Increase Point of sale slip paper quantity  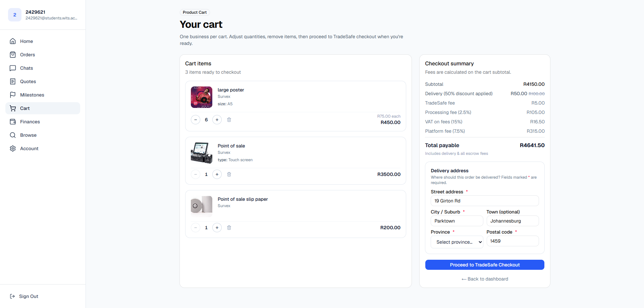point(217,228)
